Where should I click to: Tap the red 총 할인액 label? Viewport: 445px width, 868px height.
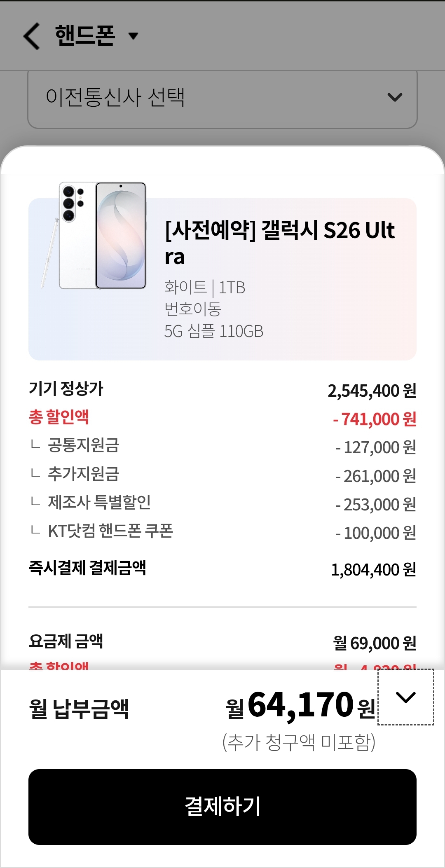pyautogui.click(x=59, y=417)
